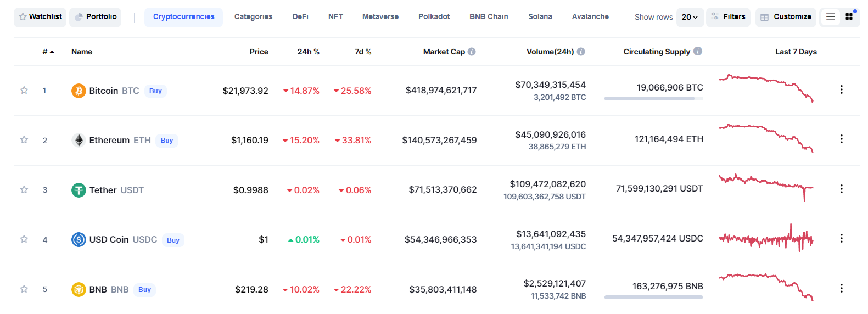Sort by Name column header
This screenshot has height=314, width=868.
click(82, 52)
